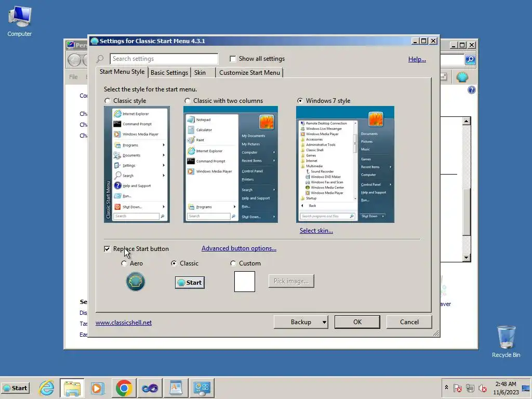Viewport: 532px width, 399px height.
Task: Click the shell icon in background toolbar
Action: coord(462,77)
